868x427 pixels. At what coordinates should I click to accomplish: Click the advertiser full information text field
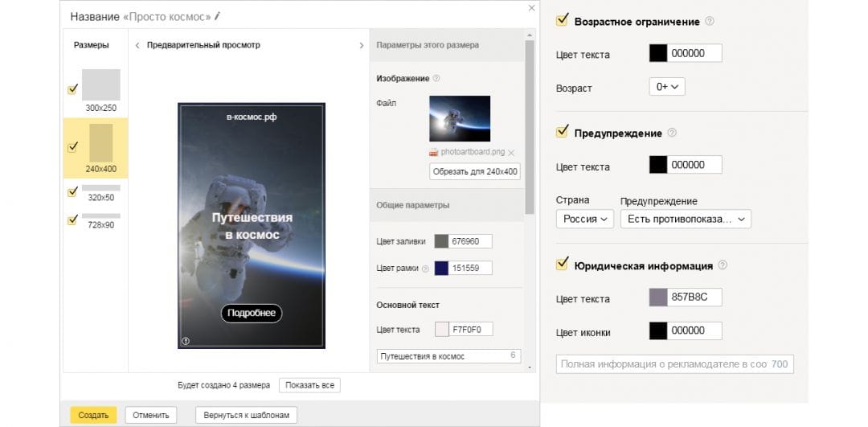(x=675, y=364)
